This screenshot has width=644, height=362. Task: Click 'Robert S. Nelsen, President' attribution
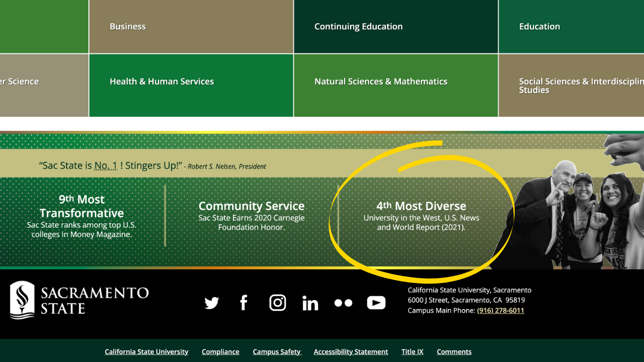[227, 166]
